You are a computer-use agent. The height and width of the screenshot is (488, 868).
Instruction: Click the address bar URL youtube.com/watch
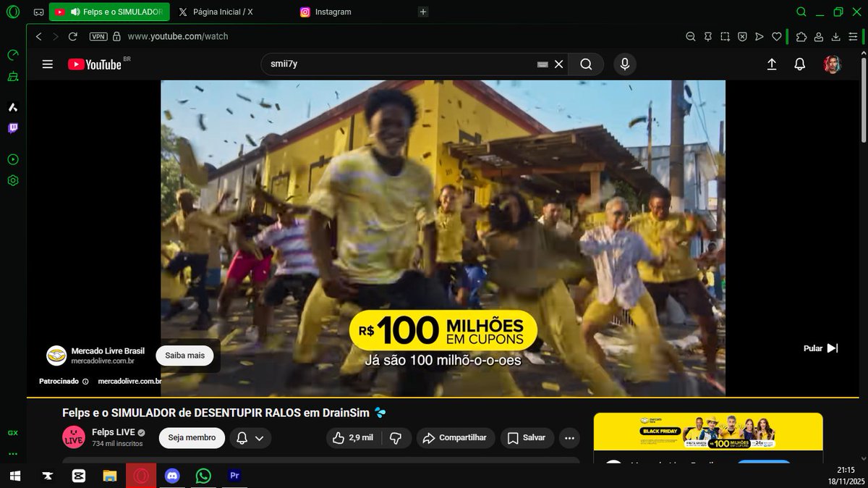point(178,36)
